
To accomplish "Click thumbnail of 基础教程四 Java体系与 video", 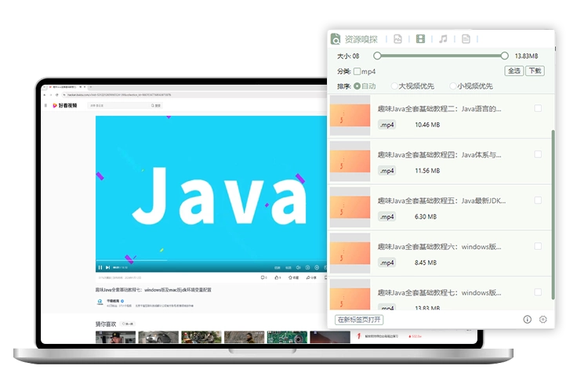I will click(x=350, y=161).
